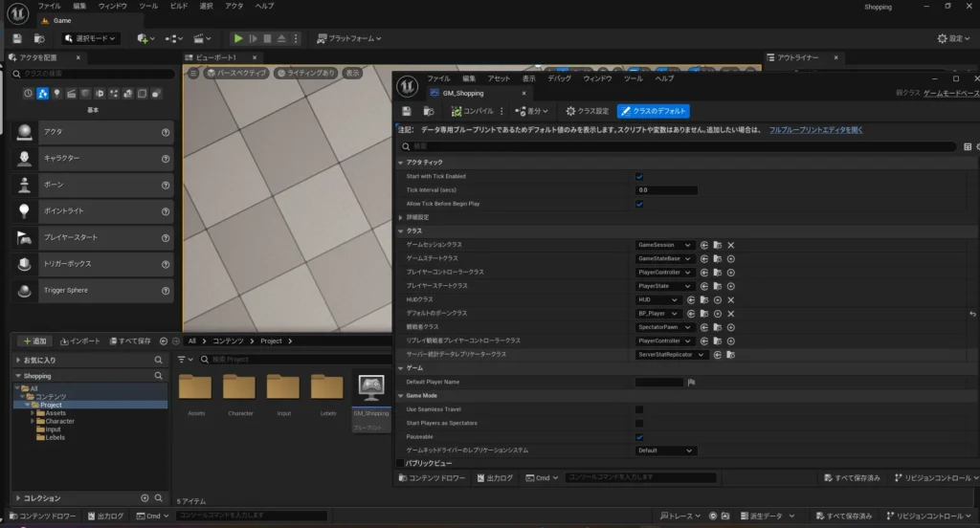Open プラットフォーム menu
Screen dimensions: 980x528
coord(348,38)
